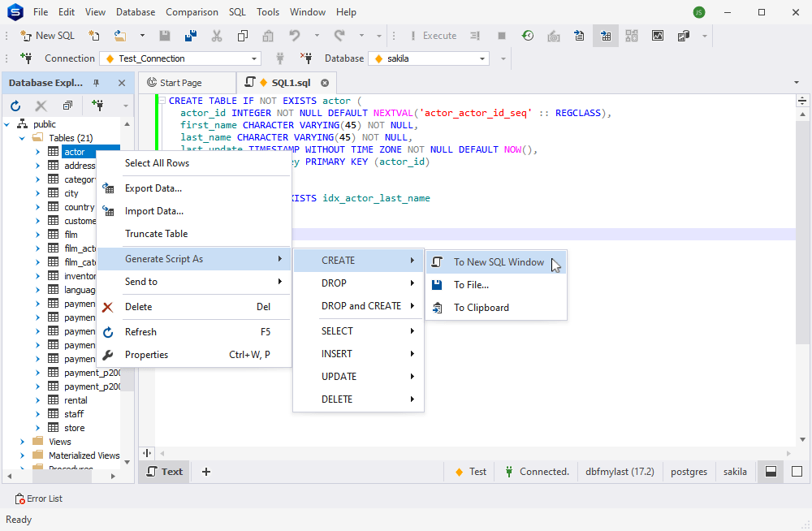Click the Query History toolbar icon

click(x=528, y=36)
